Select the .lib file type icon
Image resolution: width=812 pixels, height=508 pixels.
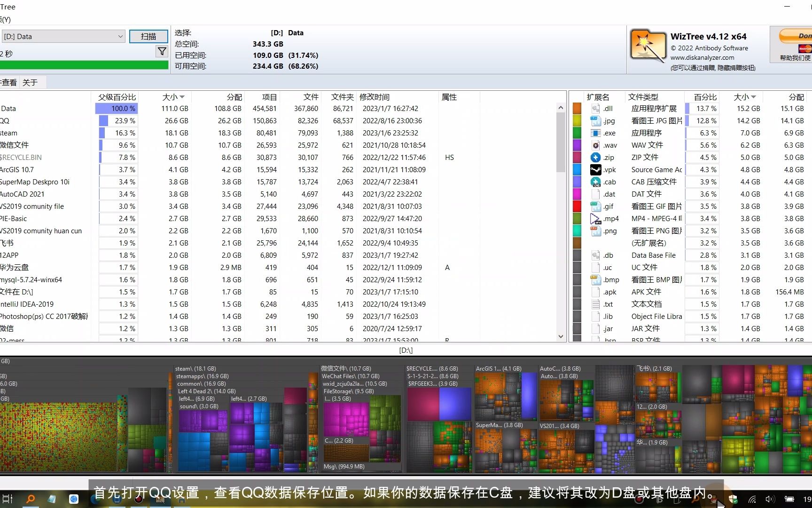(x=596, y=317)
